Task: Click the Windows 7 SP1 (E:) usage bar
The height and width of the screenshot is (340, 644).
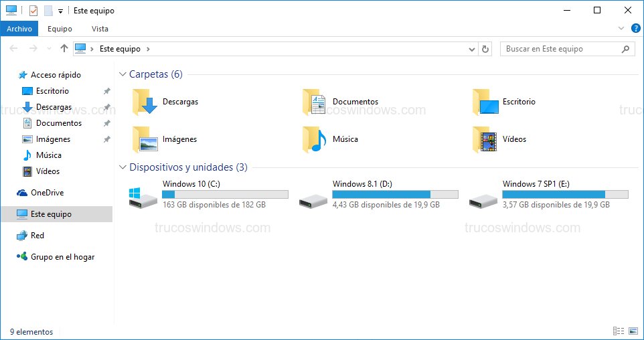Action: coord(565,194)
